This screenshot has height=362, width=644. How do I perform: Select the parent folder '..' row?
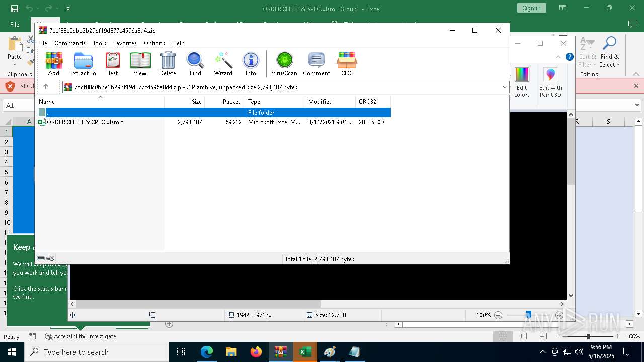point(214,113)
